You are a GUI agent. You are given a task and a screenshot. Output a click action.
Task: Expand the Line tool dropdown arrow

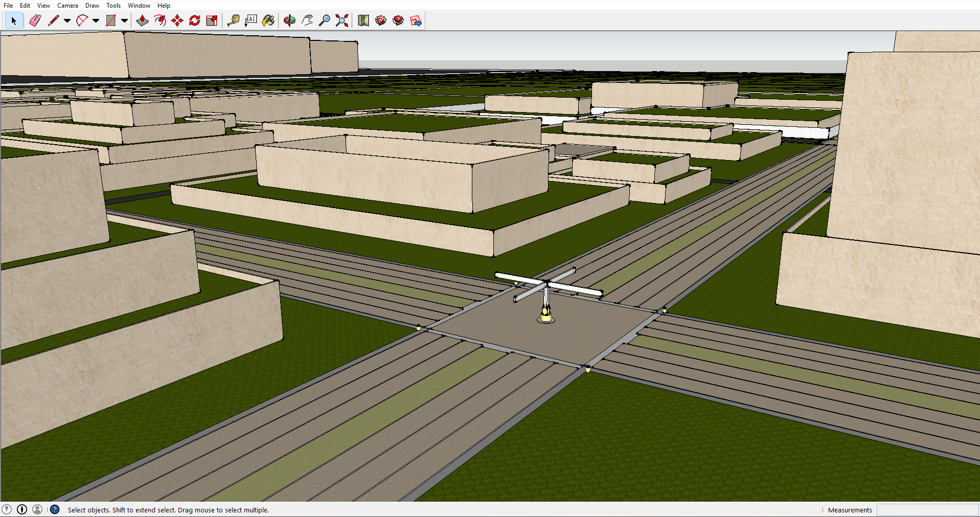tap(67, 21)
